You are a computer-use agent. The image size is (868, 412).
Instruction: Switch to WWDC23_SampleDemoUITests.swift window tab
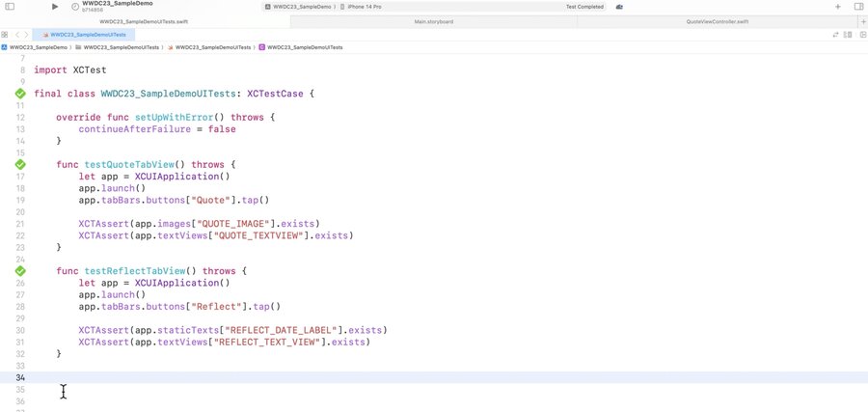[145, 21]
